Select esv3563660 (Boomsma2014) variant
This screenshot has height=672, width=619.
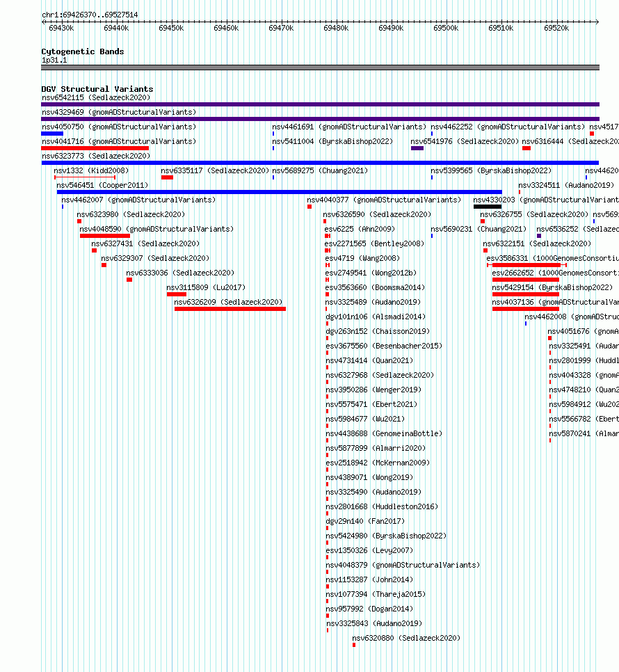click(375, 287)
